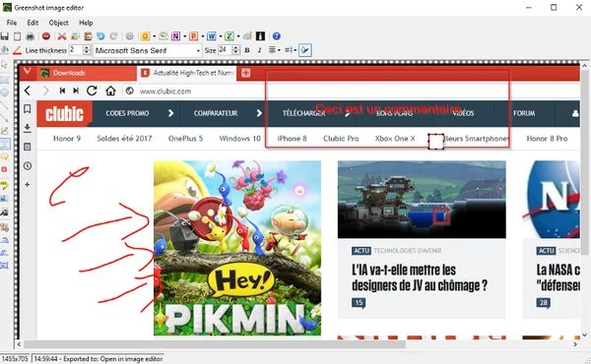This screenshot has height=364, width=591.
Task: Expand the Word export dropdown arrow
Action: [x=221, y=36]
